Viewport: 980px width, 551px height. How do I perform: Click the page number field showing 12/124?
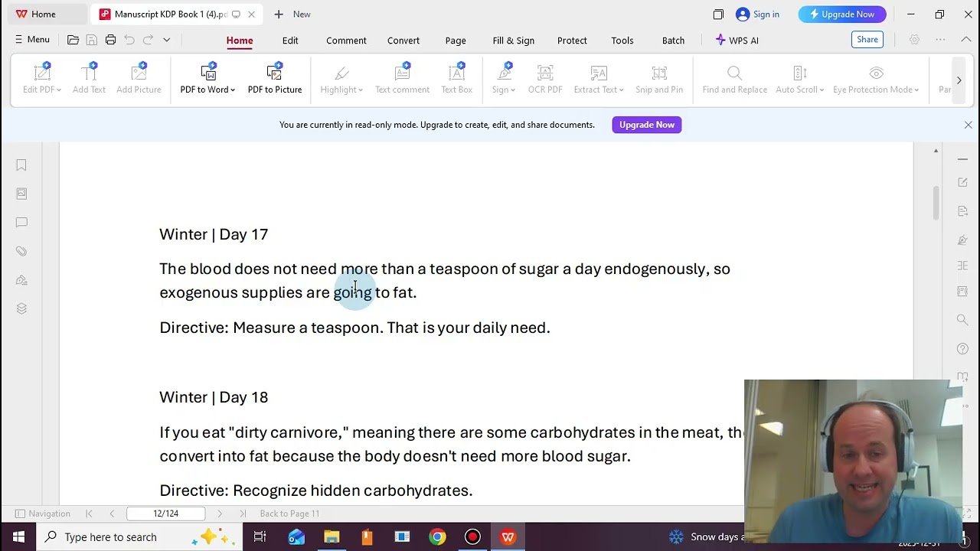pos(165,514)
